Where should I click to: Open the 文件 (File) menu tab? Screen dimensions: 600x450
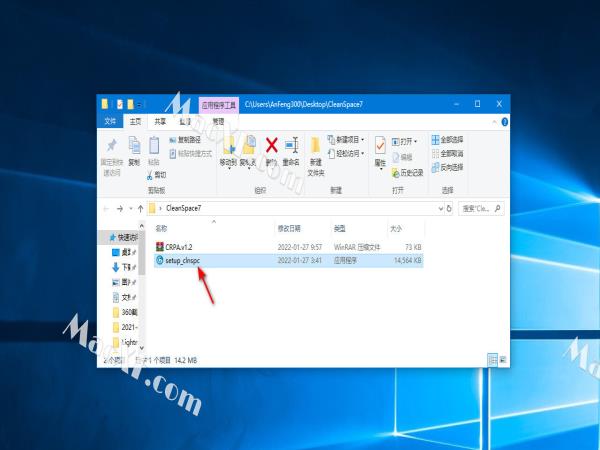[x=110, y=121]
